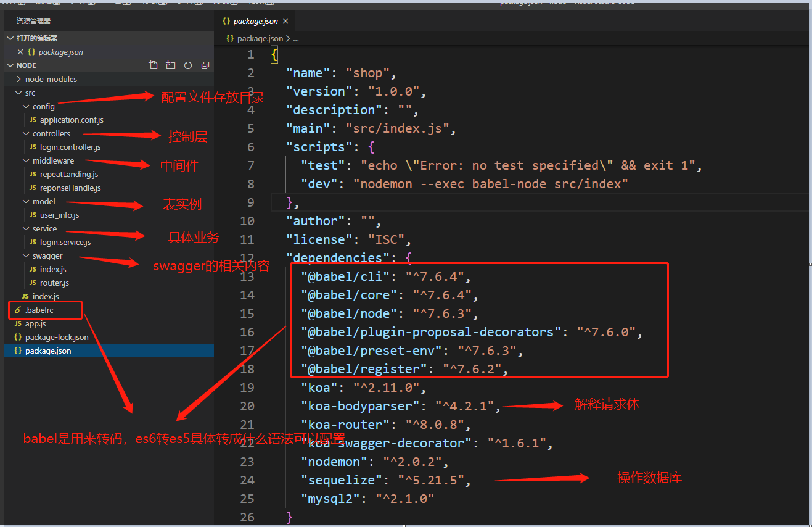Viewport: 812px width, 527px height.
Task: Click the 资源管理器 panel title
Action: (34, 21)
